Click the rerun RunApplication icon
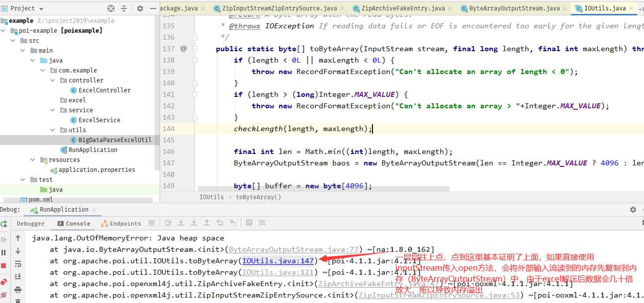The image size is (644, 303). 4,225
